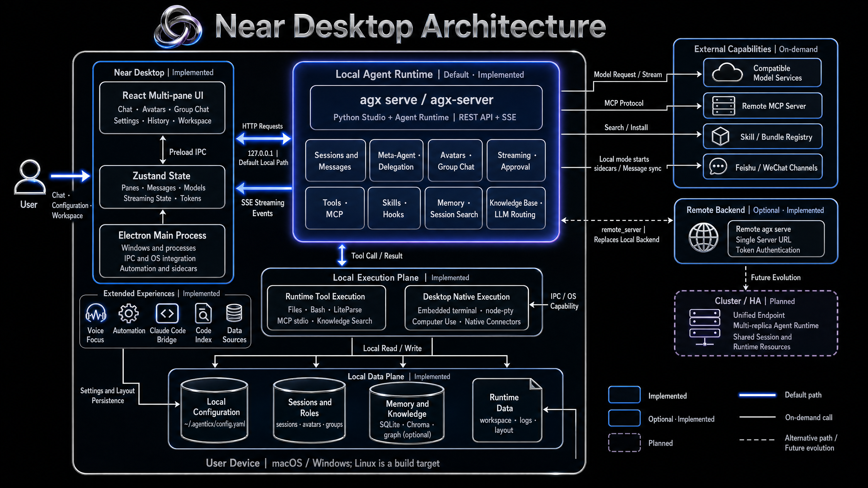Click the Knowledge Base LLM Routing module
The height and width of the screenshot is (488, 868).
click(516, 208)
